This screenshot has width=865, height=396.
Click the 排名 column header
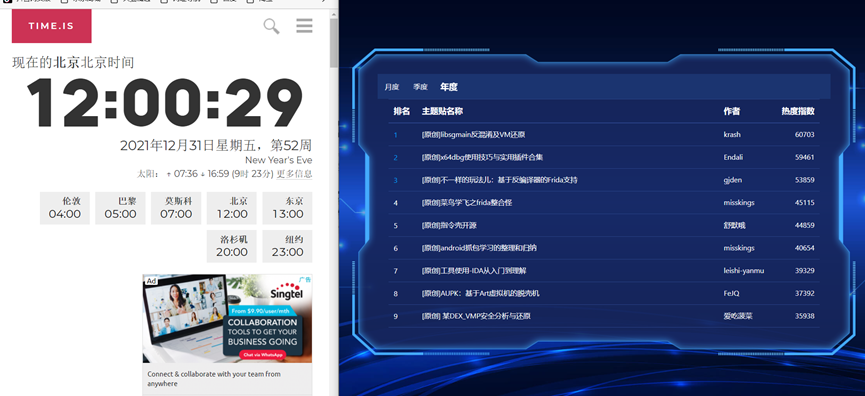point(402,111)
